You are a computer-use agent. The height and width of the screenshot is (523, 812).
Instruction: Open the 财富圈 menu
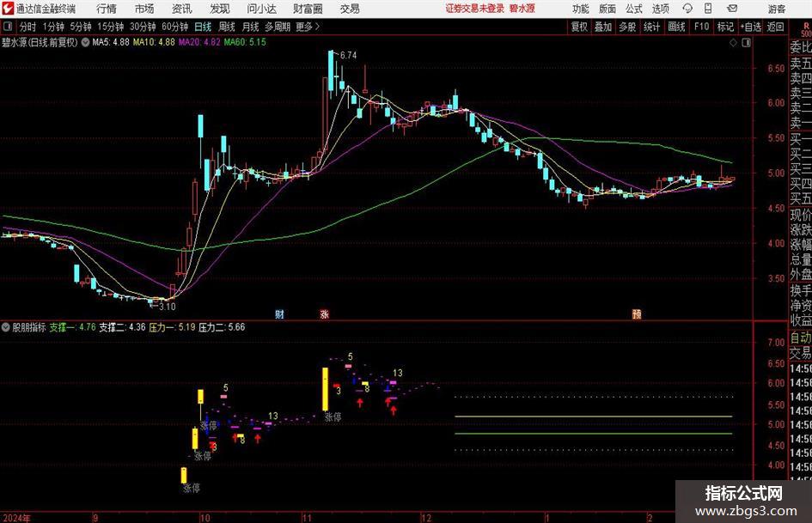coord(308,9)
